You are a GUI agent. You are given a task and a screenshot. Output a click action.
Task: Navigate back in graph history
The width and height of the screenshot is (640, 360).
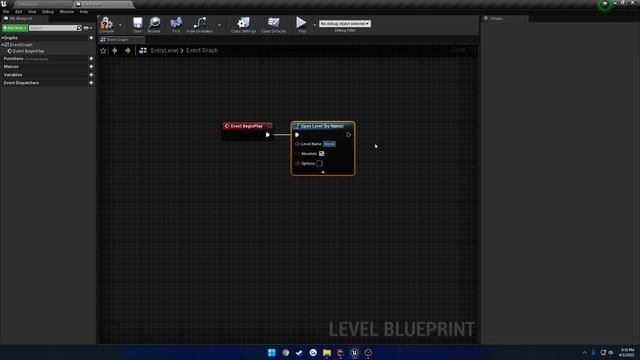(x=115, y=51)
